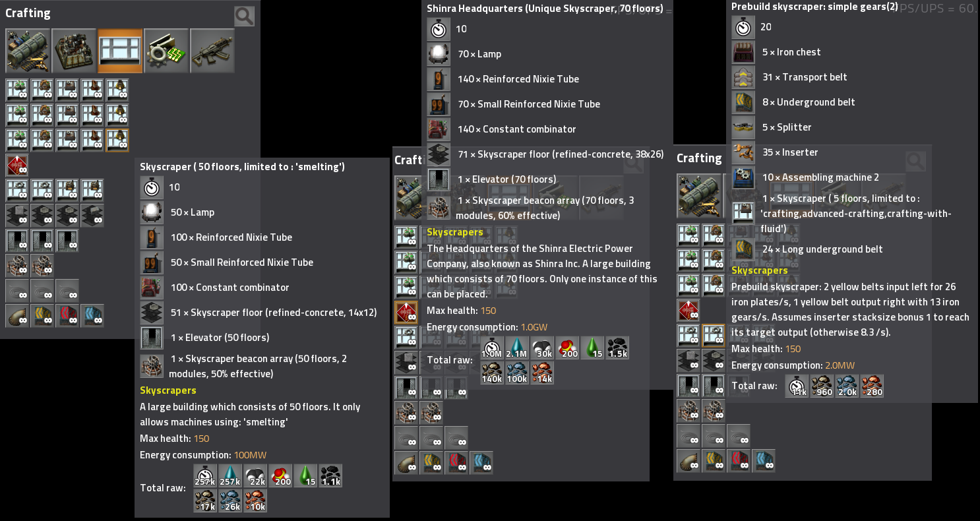Image resolution: width=980 pixels, height=521 pixels.
Task: Click 'Energy consumption: 1.0GW' line
Action: pyautogui.click(x=487, y=327)
